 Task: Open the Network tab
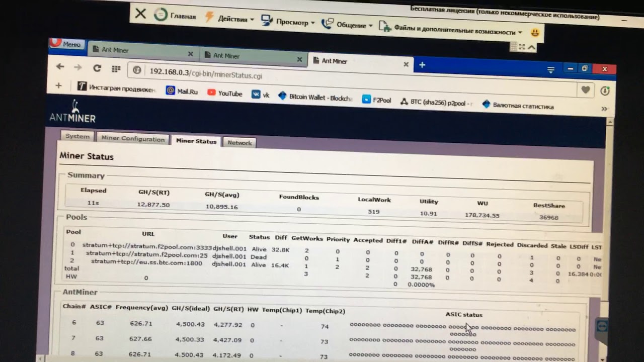pyautogui.click(x=239, y=143)
